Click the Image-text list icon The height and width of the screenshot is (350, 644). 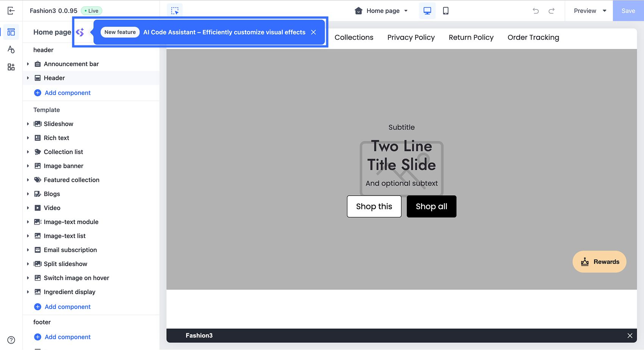pyautogui.click(x=38, y=236)
